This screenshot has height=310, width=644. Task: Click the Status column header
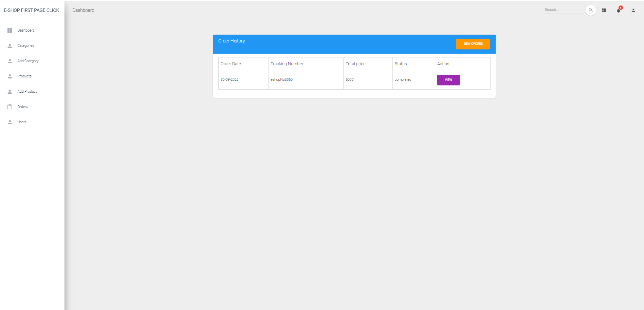pos(401,63)
